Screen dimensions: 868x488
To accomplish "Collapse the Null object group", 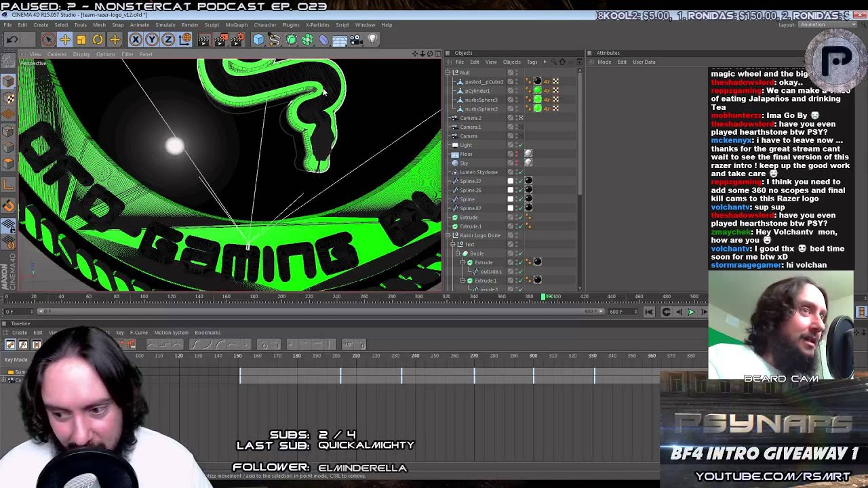I will click(x=448, y=73).
